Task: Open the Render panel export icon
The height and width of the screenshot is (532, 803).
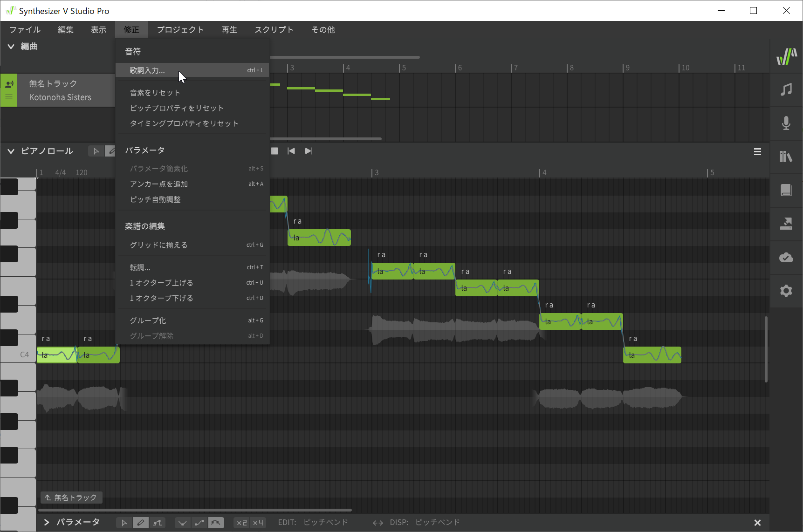Action: tap(786, 224)
